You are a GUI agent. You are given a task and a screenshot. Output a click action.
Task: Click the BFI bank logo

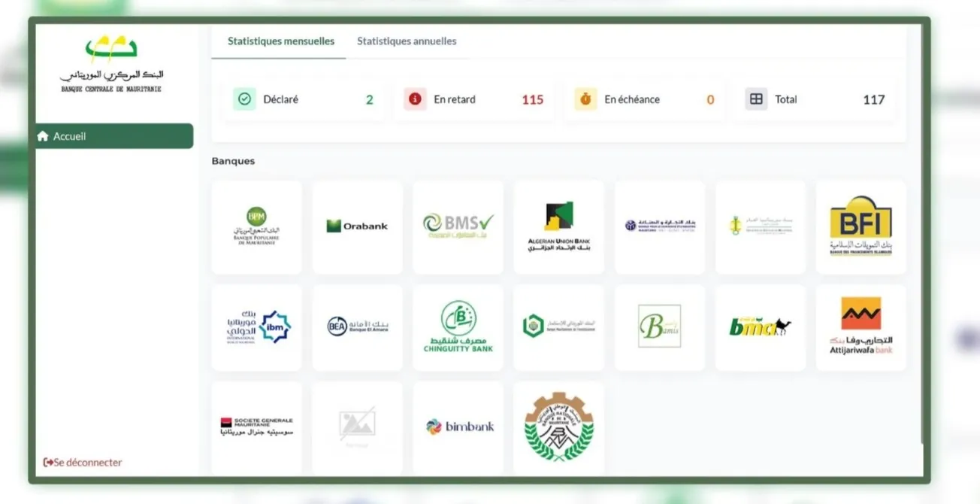861,226
